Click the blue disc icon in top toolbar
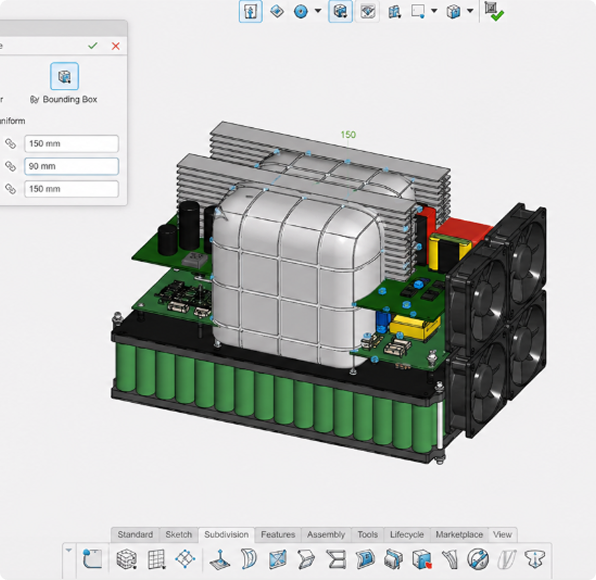596x580 pixels. 301,11
